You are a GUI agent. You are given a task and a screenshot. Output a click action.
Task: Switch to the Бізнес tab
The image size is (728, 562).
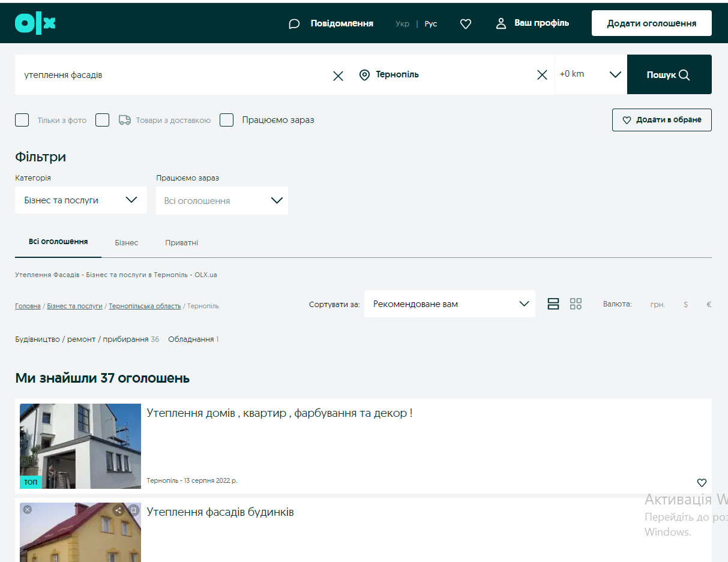(x=126, y=242)
